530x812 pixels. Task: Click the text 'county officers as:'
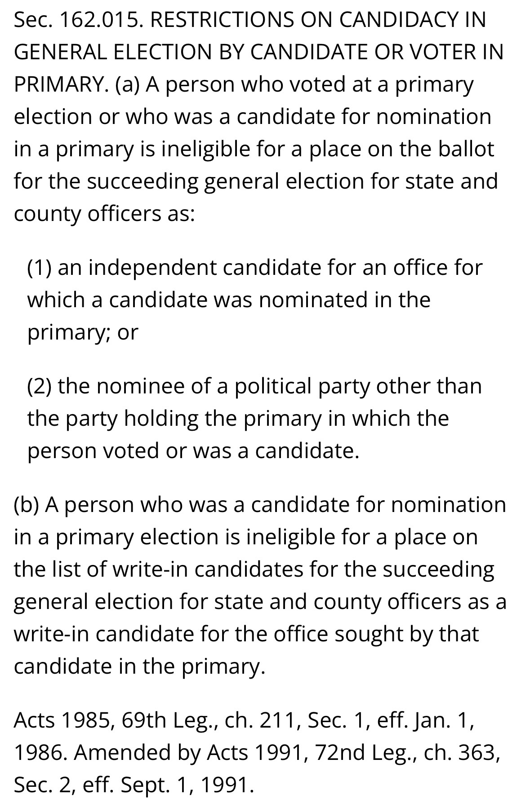pyautogui.click(x=104, y=214)
